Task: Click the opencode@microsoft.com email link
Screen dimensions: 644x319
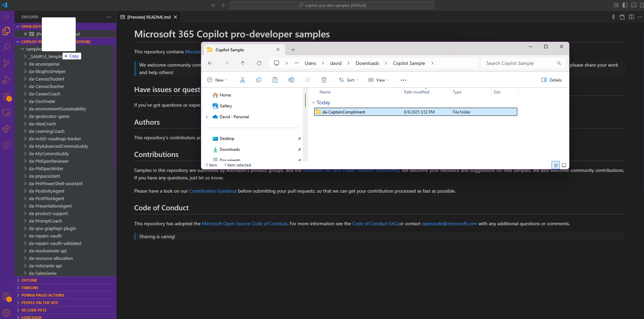Action: (x=449, y=224)
